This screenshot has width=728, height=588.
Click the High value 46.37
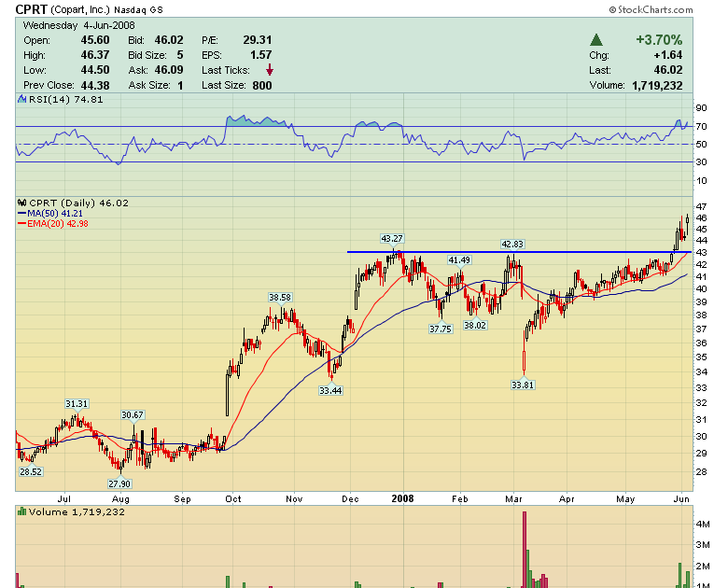click(94, 55)
